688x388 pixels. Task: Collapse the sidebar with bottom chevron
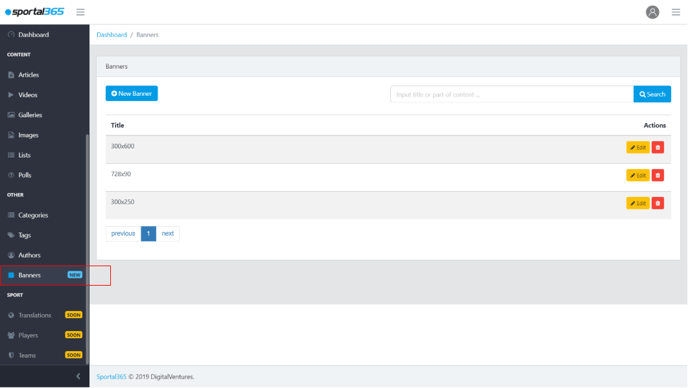coord(78,376)
